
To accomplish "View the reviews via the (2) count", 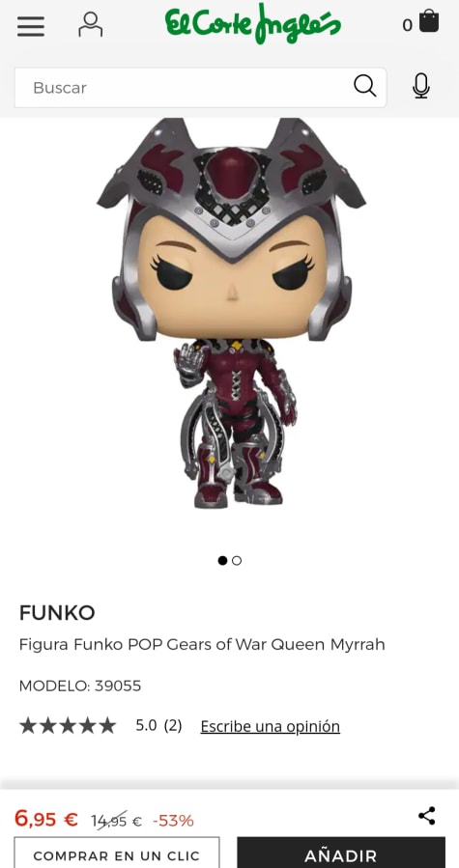I will (173, 726).
